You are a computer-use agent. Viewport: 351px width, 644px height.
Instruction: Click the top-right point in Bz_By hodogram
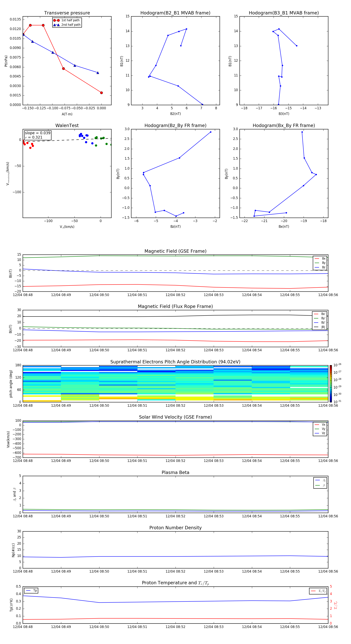click(x=211, y=132)
